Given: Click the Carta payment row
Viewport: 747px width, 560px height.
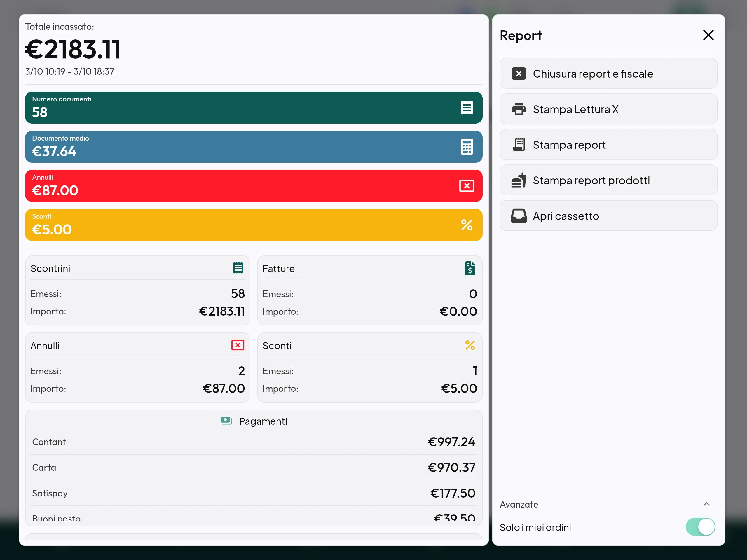Looking at the screenshot, I should pos(254,468).
